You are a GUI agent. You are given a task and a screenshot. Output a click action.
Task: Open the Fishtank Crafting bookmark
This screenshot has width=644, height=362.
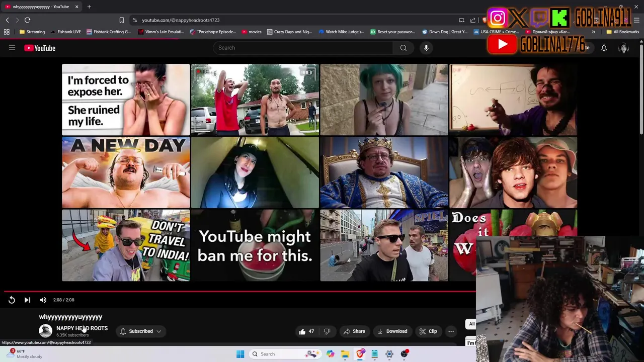[x=109, y=32]
